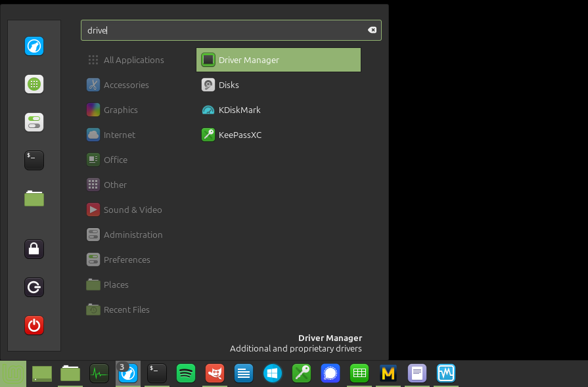Click the Log Out icon in sidebar

[34, 287]
